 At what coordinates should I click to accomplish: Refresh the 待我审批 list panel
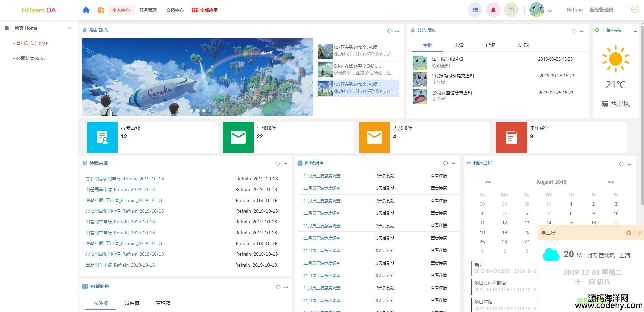point(278,164)
